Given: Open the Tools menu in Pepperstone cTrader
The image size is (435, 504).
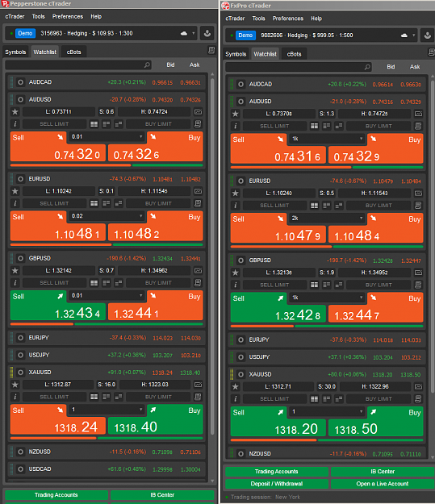Looking at the screenshot, I should [38, 17].
